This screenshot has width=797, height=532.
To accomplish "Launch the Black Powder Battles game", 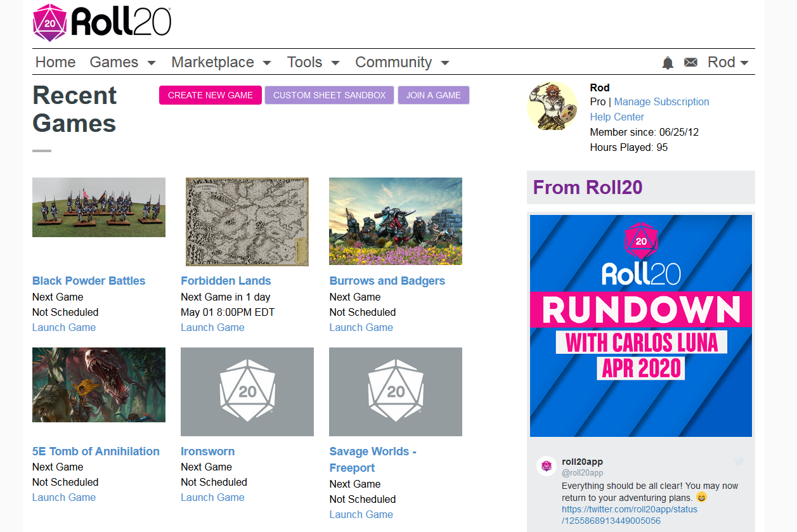I will 64,327.
